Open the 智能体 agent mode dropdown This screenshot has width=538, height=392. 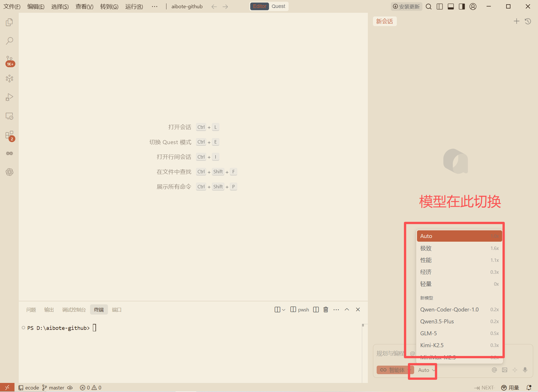(395, 370)
